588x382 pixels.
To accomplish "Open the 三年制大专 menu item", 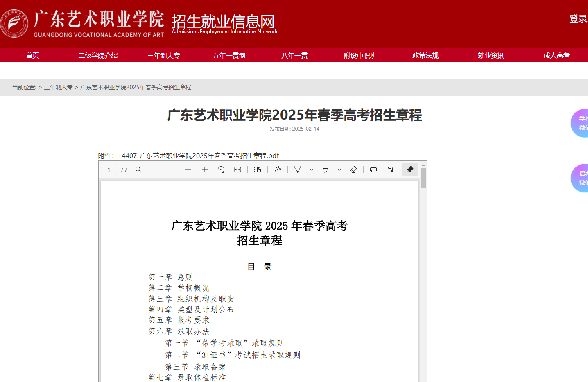I will [163, 55].
